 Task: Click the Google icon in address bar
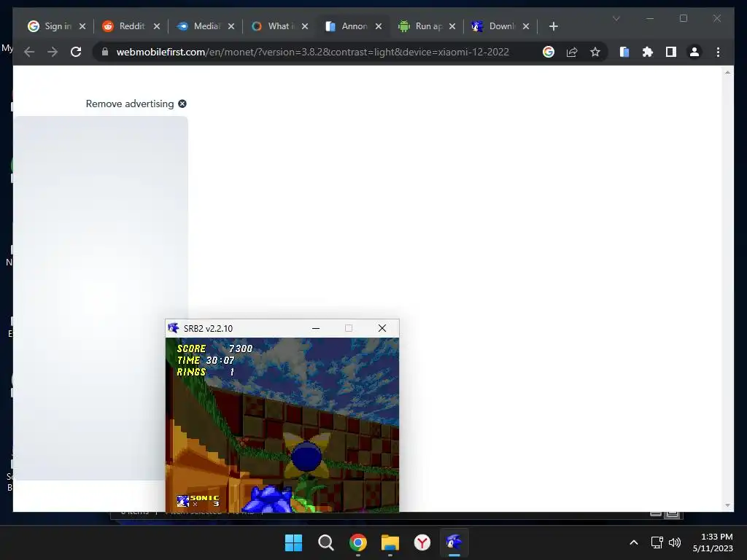click(x=549, y=52)
